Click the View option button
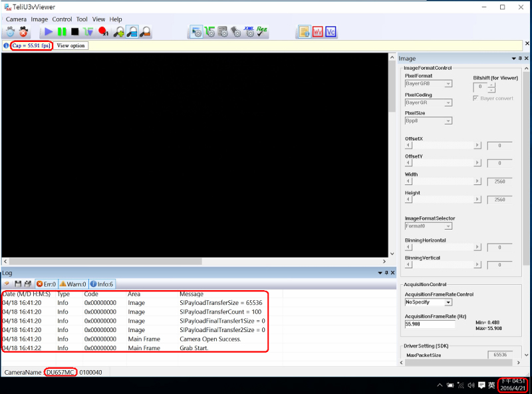The height and width of the screenshot is (394, 532). coord(70,46)
